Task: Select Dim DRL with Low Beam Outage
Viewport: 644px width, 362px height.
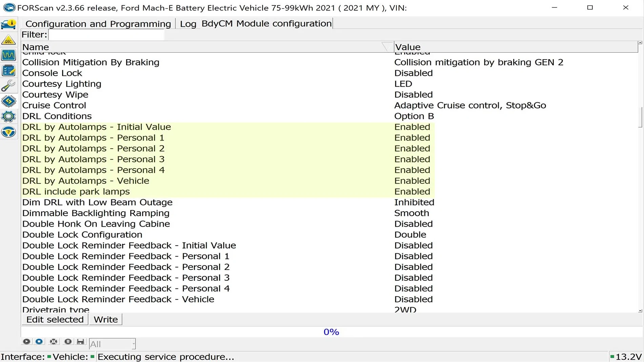Action: point(329,203)
